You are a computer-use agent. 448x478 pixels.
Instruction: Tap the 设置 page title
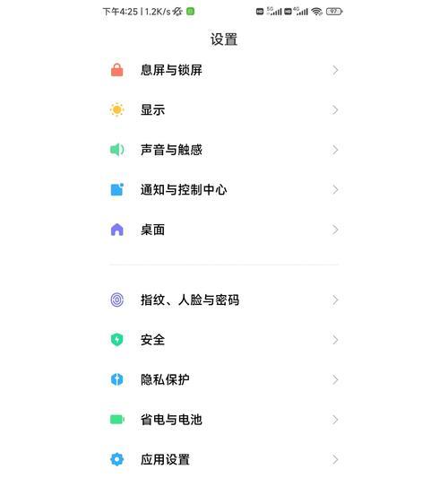pos(224,39)
